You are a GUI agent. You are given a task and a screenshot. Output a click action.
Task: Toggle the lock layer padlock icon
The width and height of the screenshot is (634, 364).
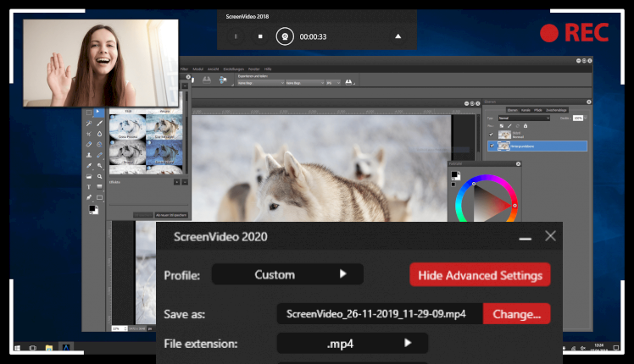click(526, 126)
